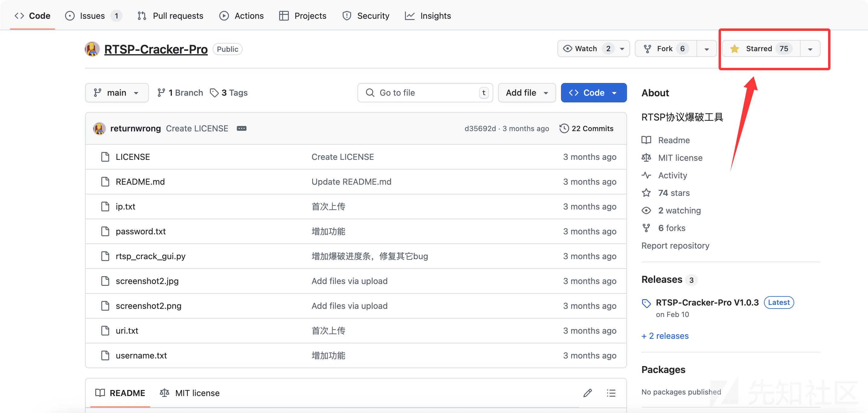Go to Pull requests tab
Image resolution: width=868 pixels, height=413 pixels.
coord(170,16)
